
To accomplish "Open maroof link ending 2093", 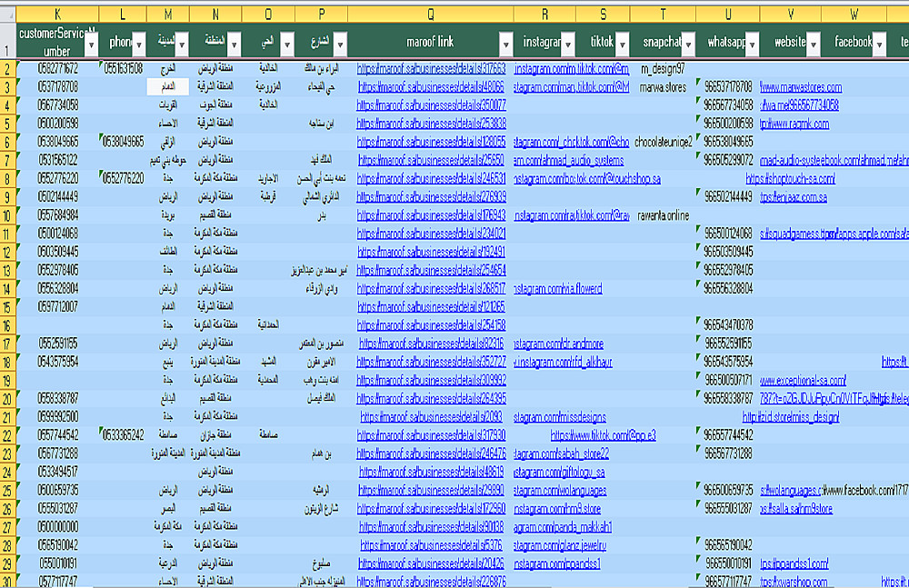I will pos(431,417).
